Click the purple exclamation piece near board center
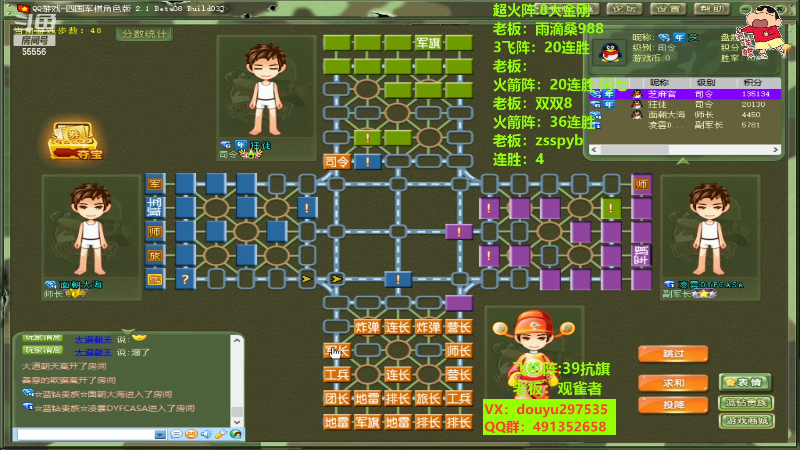The image size is (800, 450). 458,232
